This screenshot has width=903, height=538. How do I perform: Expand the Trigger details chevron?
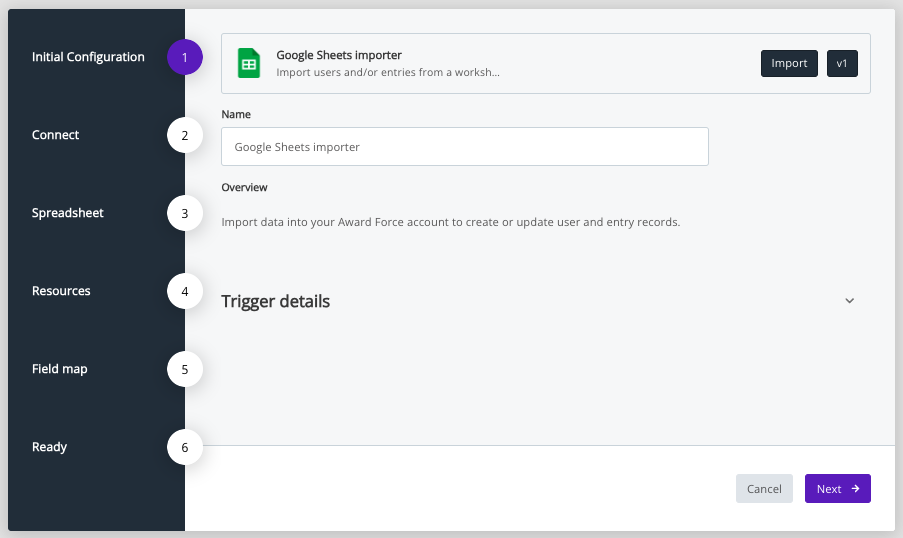tap(849, 301)
